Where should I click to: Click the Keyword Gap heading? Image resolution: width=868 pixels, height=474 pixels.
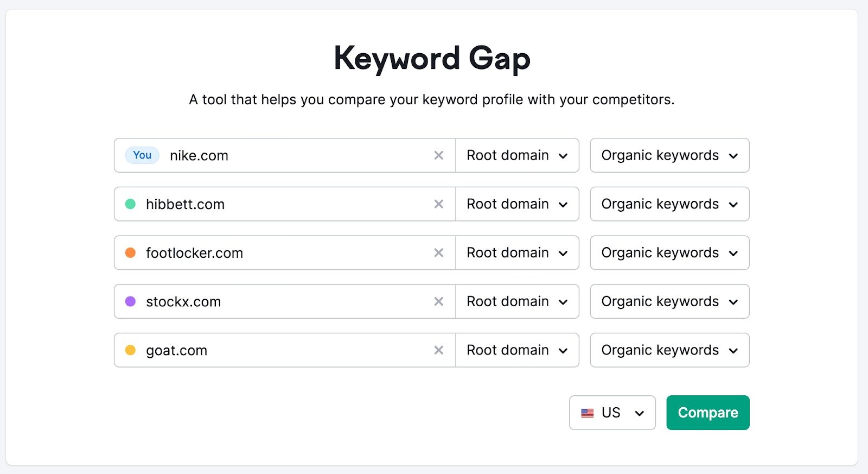click(x=432, y=58)
